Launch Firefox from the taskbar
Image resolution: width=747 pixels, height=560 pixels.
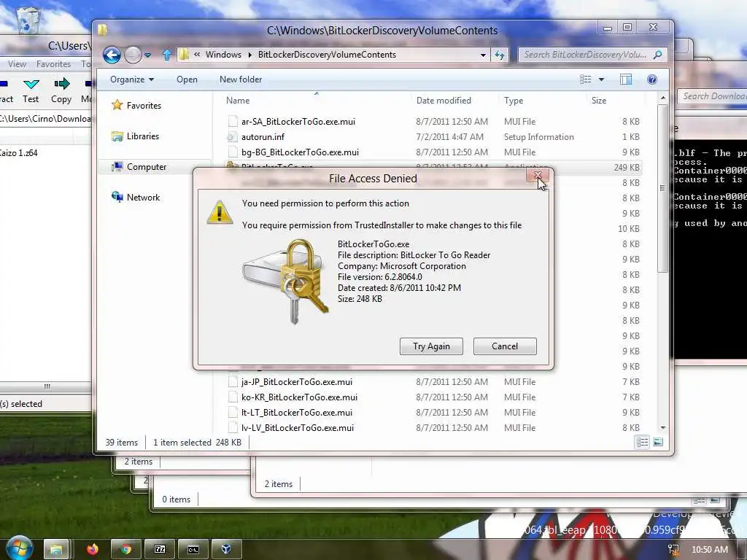pyautogui.click(x=93, y=550)
